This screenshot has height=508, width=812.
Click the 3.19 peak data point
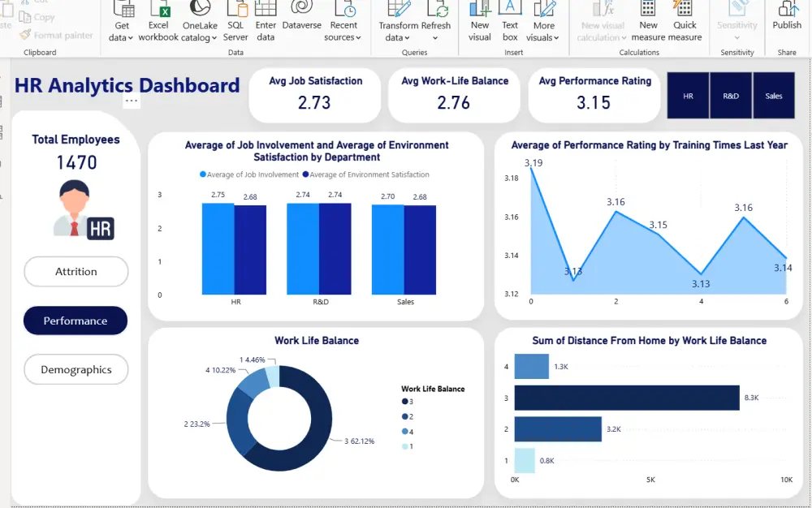531,168
